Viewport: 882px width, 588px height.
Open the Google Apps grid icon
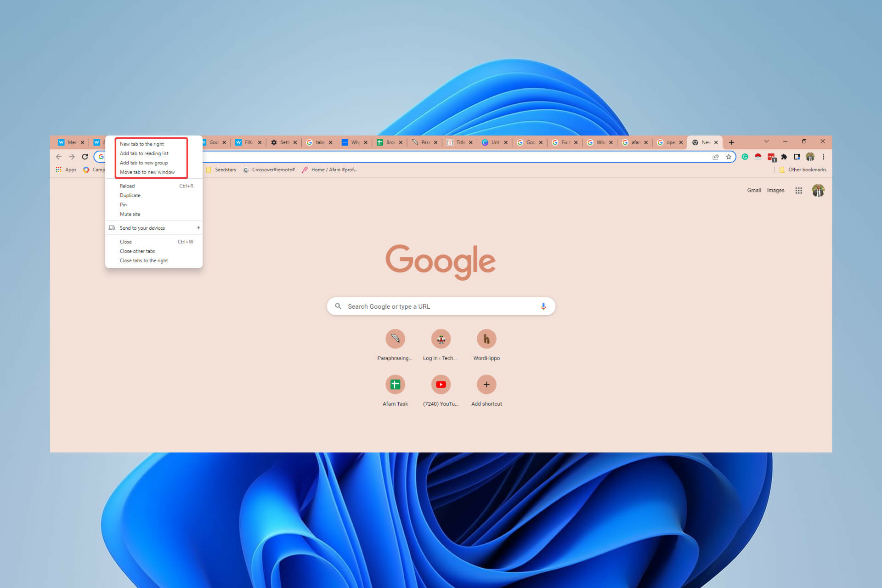[x=799, y=191]
